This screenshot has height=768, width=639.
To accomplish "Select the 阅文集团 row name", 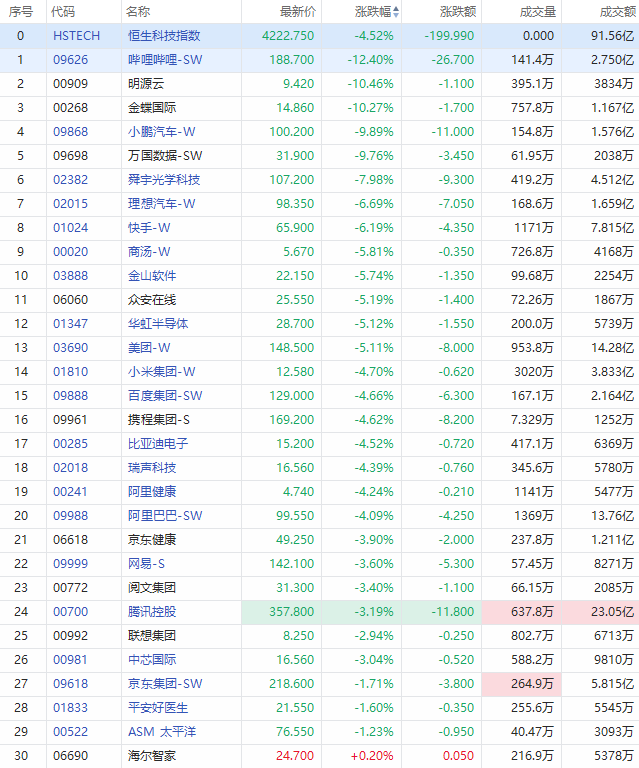I will coord(152,588).
